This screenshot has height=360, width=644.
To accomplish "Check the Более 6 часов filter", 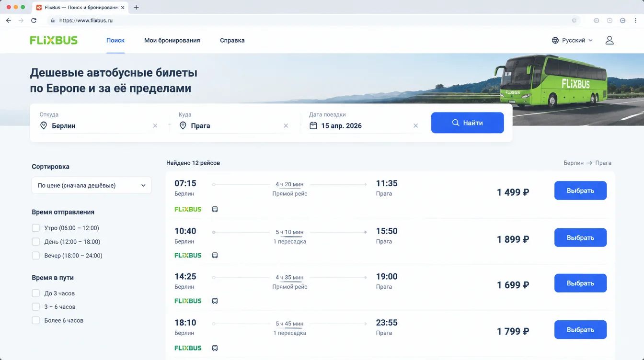I will click(x=35, y=320).
